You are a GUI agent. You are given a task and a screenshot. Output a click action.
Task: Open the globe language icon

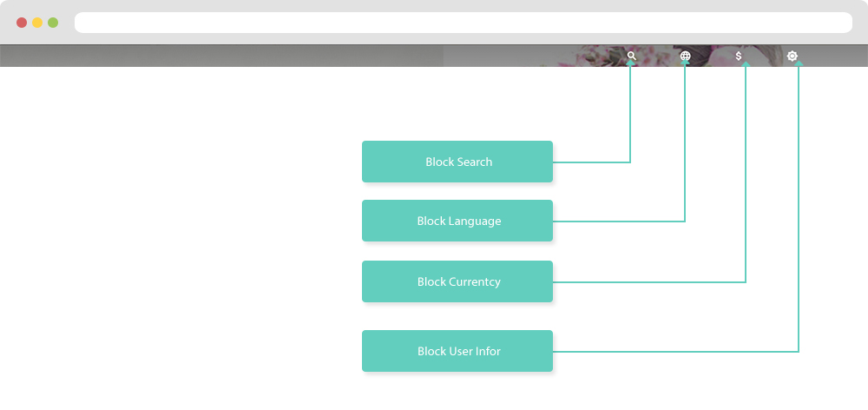coord(685,56)
